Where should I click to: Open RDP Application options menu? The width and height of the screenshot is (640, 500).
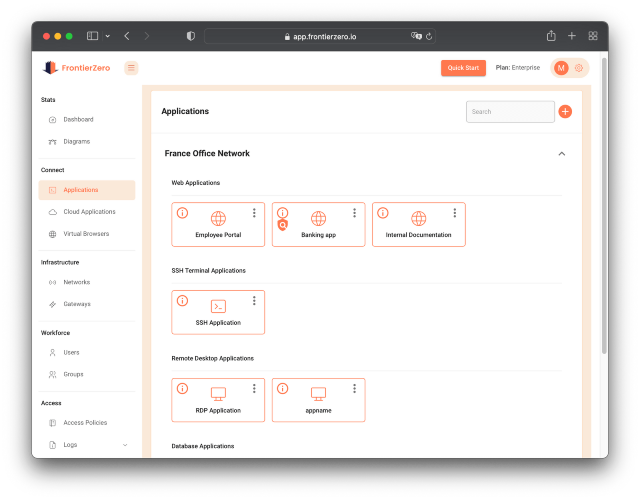254,389
